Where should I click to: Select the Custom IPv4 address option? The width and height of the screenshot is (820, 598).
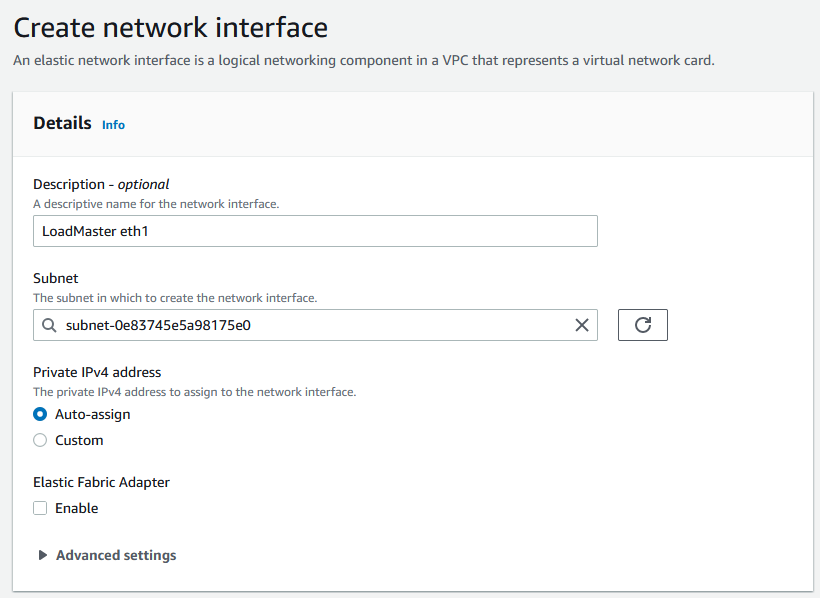tap(40, 441)
